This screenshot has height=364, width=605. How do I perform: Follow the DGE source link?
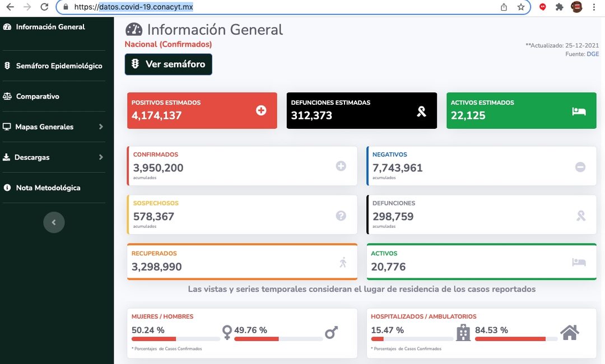[x=593, y=54]
